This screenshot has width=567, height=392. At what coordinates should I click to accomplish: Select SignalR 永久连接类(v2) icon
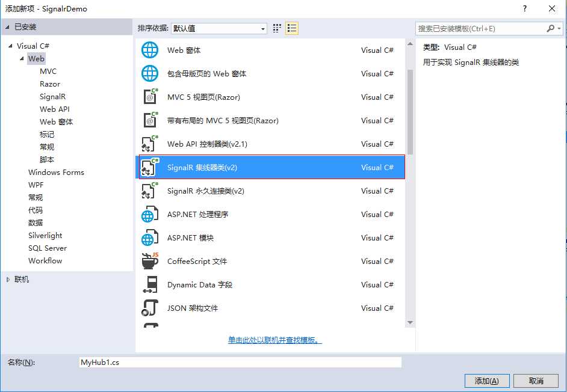[150, 191]
